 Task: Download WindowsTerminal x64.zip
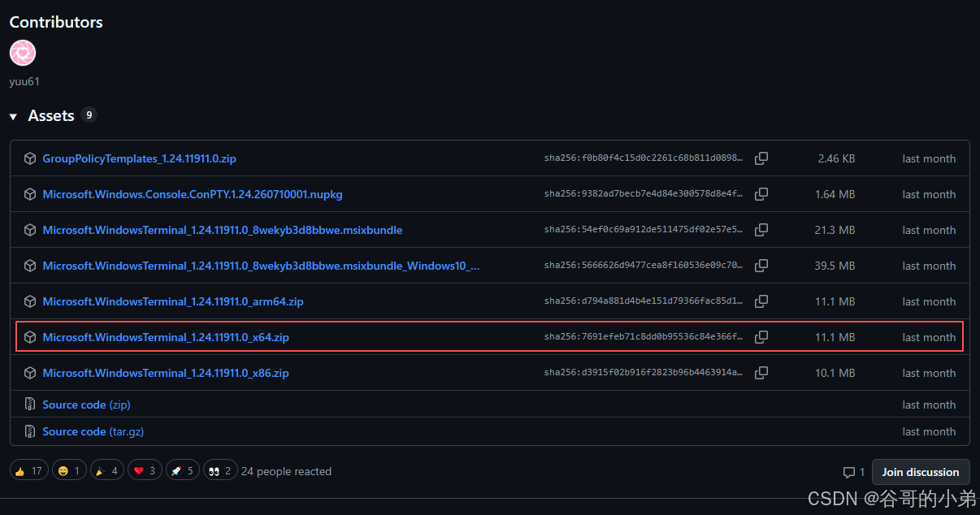point(166,337)
